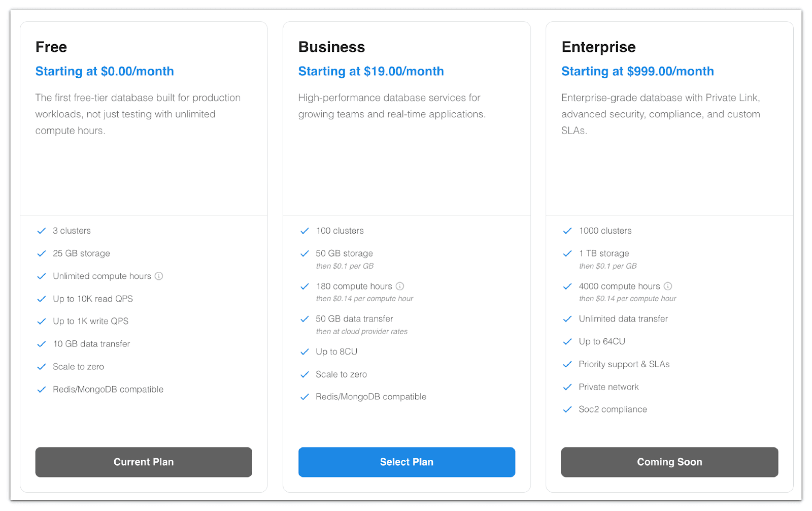Click the checkmark next to Redis/MongoDB compatible in Free
812x511 pixels.
tap(42, 390)
